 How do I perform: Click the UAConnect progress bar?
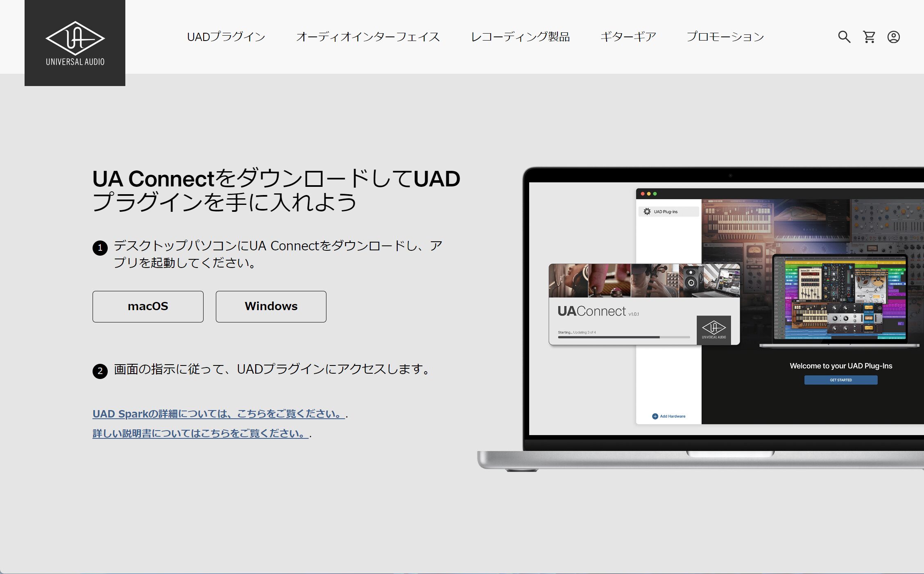click(x=623, y=337)
